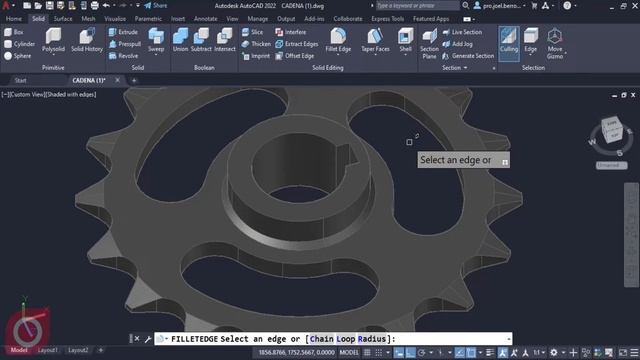Image resolution: width=640 pixels, height=360 pixels.
Task: Toggle Live Section
Action: point(462,32)
